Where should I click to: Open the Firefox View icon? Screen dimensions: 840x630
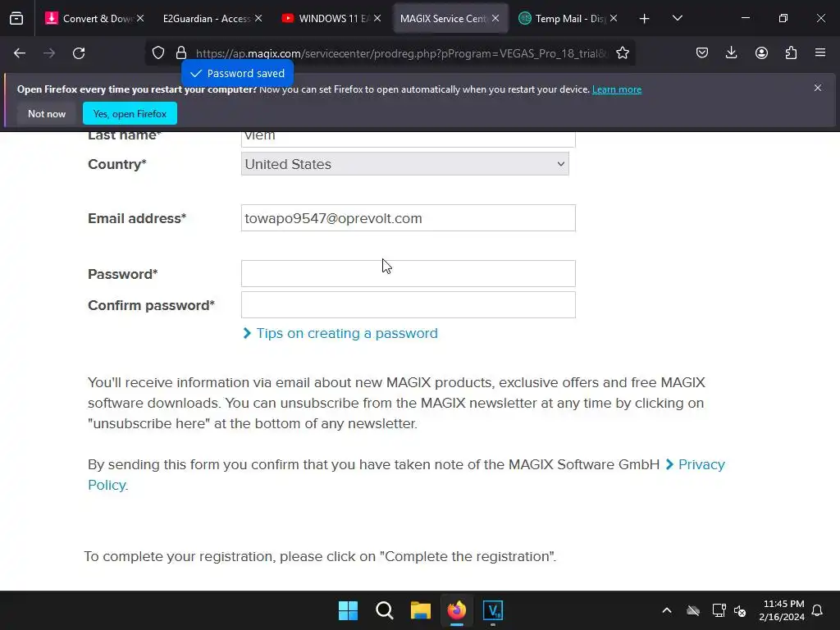click(16, 18)
